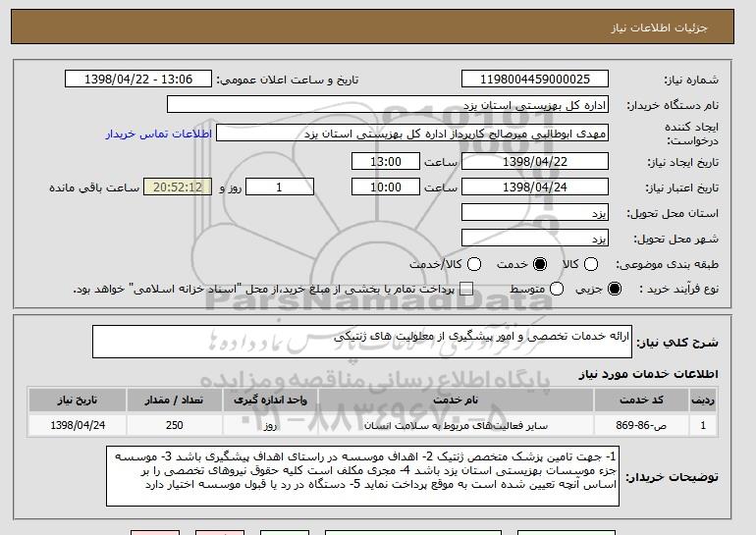This screenshot has height=535, width=756.
Task: Click the remaining time counter 20:52:12
Action: coord(178,187)
